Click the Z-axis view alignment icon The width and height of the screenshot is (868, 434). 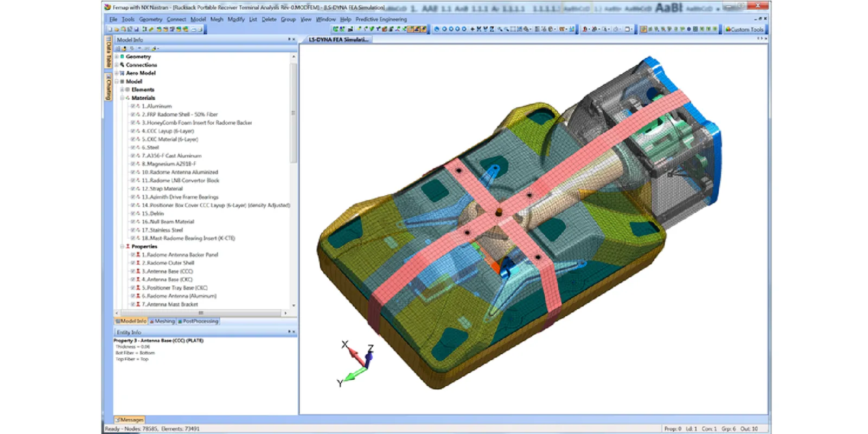pyautogui.click(x=492, y=29)
